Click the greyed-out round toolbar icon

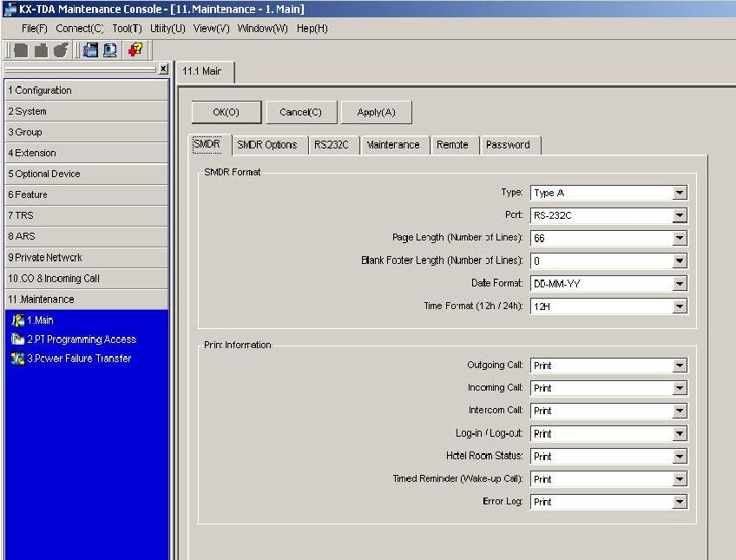[61, 49]
